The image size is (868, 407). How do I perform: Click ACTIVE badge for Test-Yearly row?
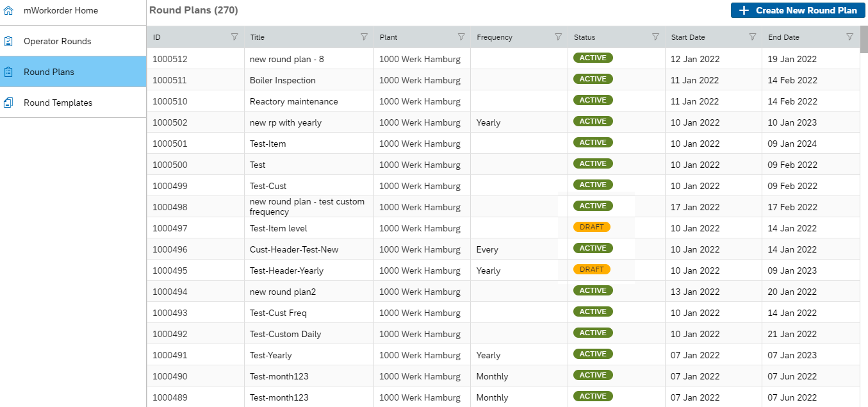pyautogui.click(x=593, y=354)
